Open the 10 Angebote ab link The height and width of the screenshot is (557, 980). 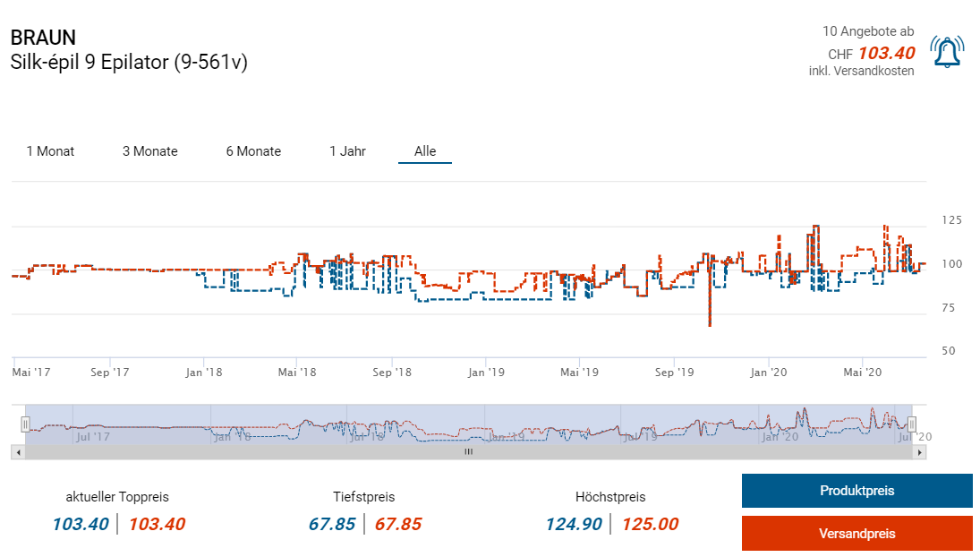click(x=867, y=31)
